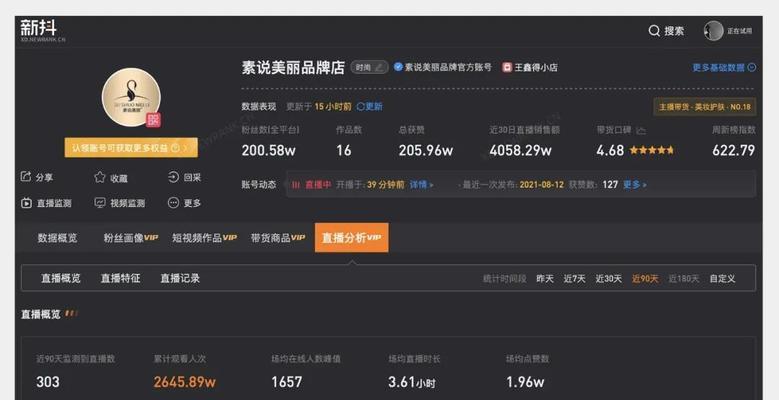Click the 直播概览 section heading

(41, 314)
